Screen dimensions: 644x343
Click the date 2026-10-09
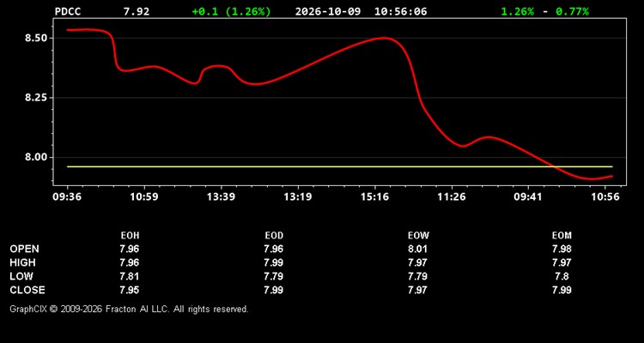tap(328, 11)
